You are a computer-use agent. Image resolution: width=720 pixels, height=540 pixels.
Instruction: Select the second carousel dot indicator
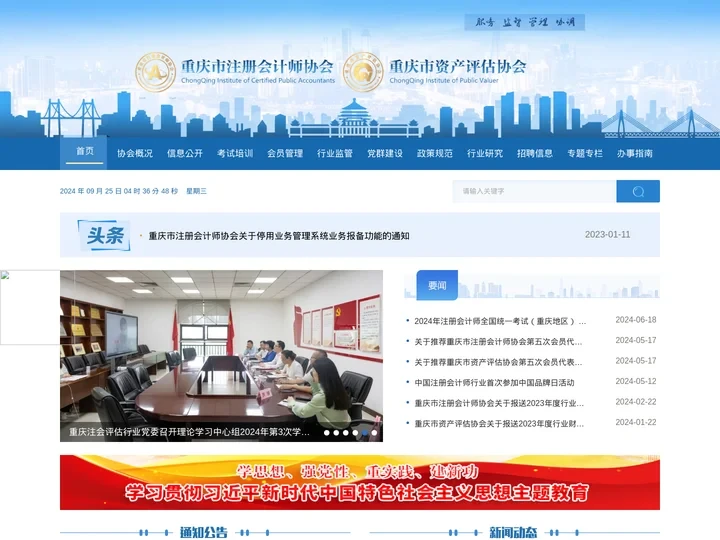(x=336, y=433)
